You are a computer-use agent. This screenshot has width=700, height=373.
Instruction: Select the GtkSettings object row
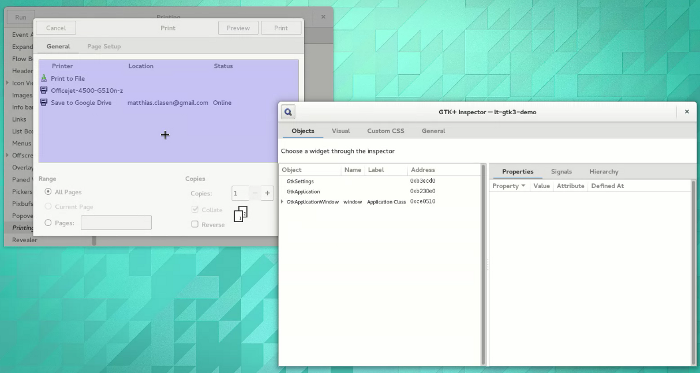380,181
